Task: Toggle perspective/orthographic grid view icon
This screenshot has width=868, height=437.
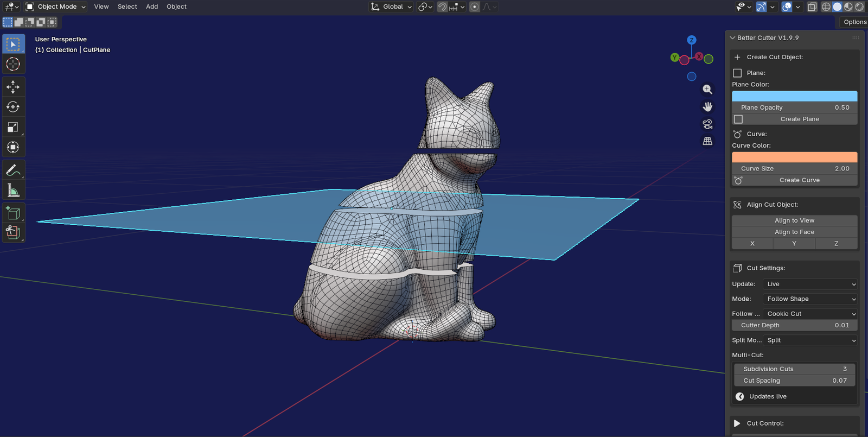Action: pos(707,141)
